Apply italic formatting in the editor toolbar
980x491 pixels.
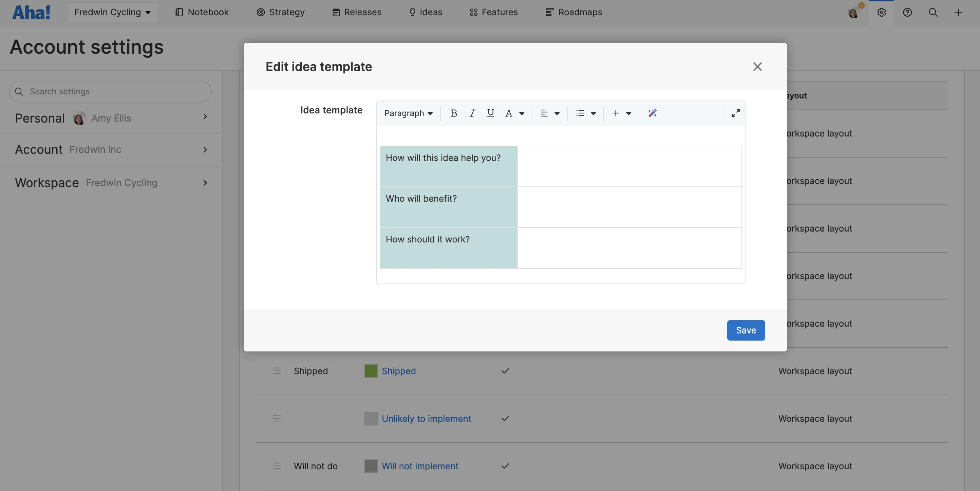(x=472, y=113)
